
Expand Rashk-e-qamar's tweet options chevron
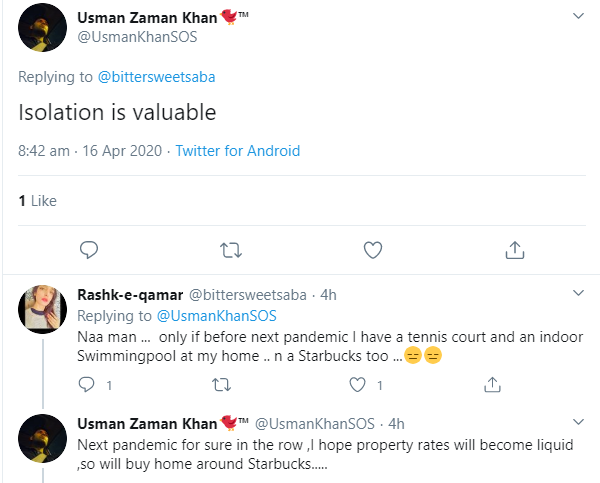click(578, 293)
